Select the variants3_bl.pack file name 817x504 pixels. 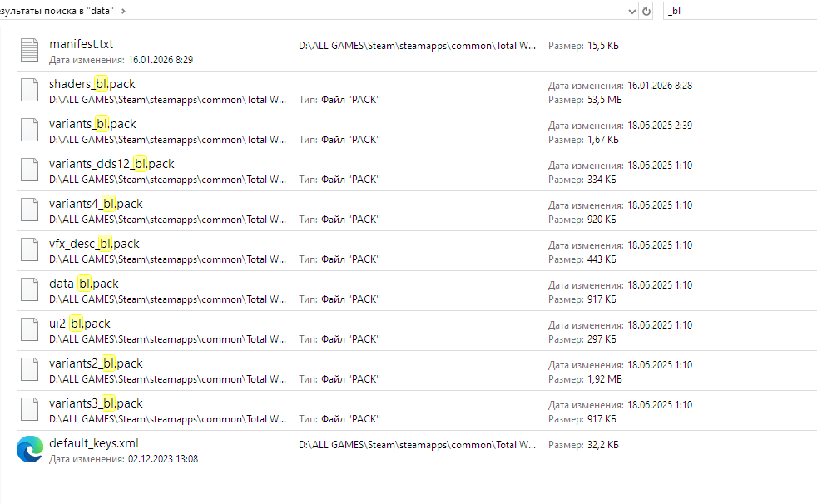[96, 403]
